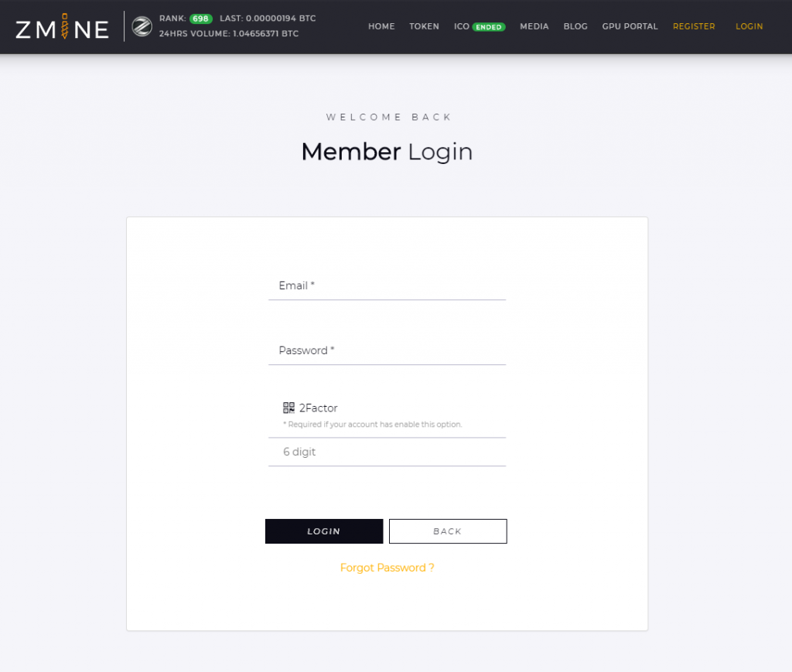Screen dimensions: 792x672
Task: Click the REGISTER link
Action: pos(694,26)
